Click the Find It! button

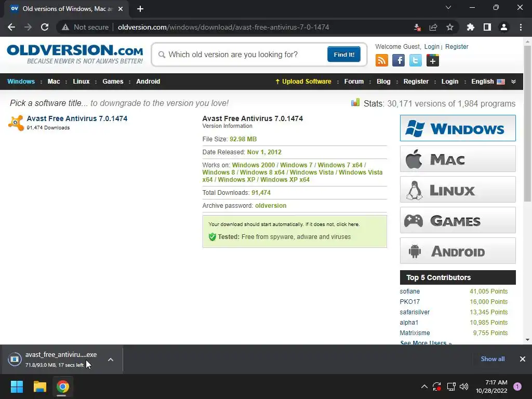tap(344, 55)
